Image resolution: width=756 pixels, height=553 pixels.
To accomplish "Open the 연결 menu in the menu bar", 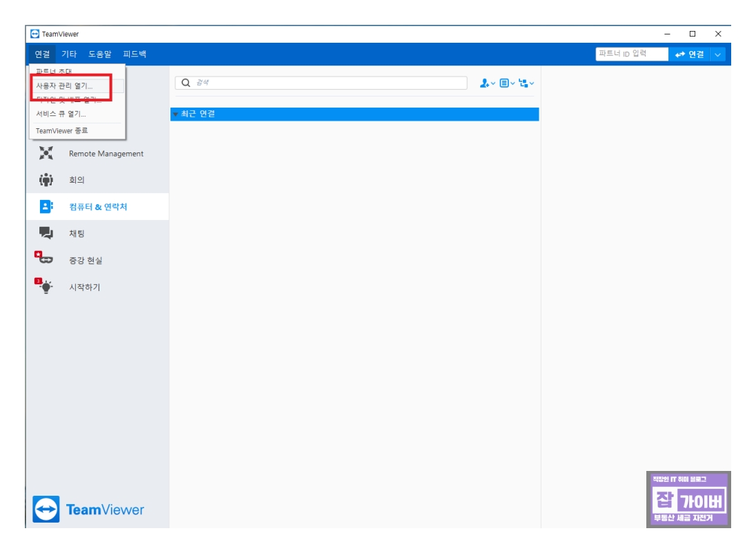I will (x=43, y=54).
